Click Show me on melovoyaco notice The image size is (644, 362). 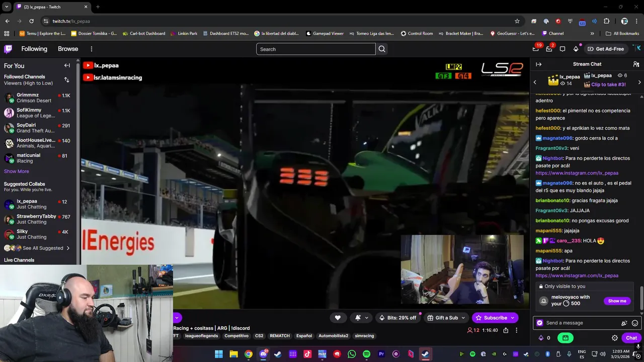point(617,301)
